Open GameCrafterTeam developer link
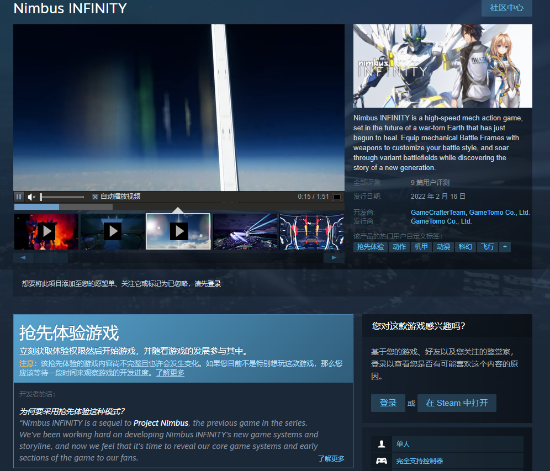550x471 pixels. tap(438, 213)
